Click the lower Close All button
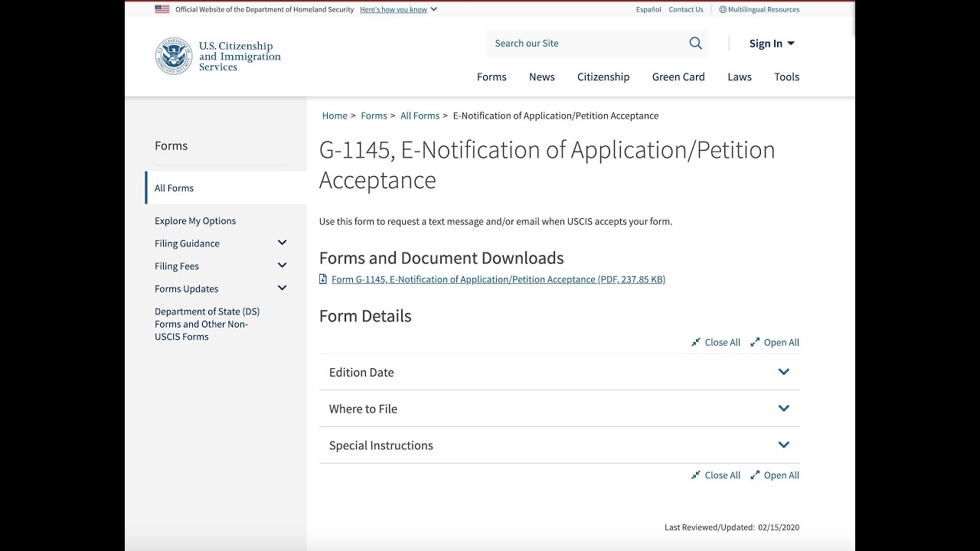 (x=716, y=475)
